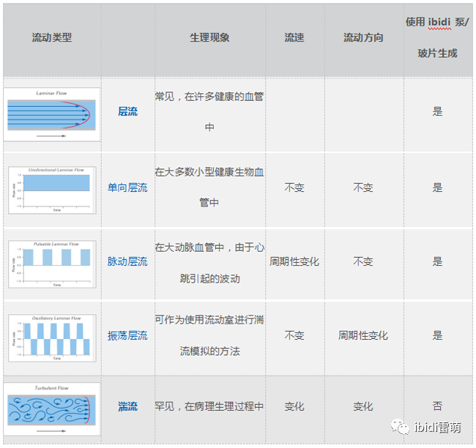The width and height of the screenshot is (476, 448).
Task: Open the Unidirectional Laminar Flow chart thumbnail
Action: coord(51,190)
